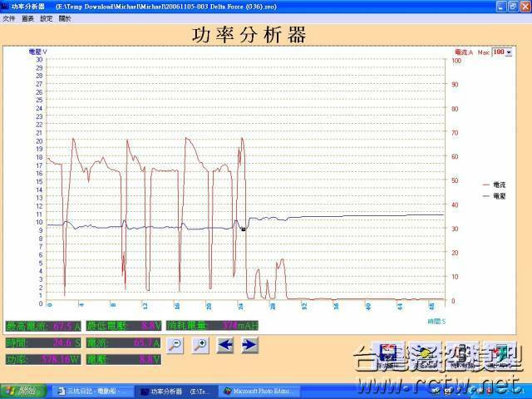Click the zoom-out magnifier icon
The image size is (532, 399).
coord(175,344)
